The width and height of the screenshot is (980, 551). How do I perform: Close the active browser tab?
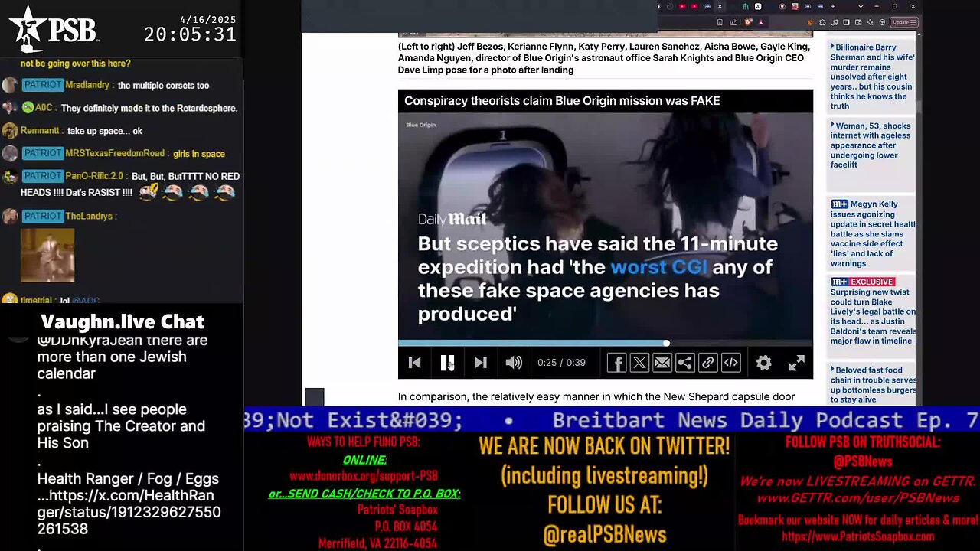point(720,6)
